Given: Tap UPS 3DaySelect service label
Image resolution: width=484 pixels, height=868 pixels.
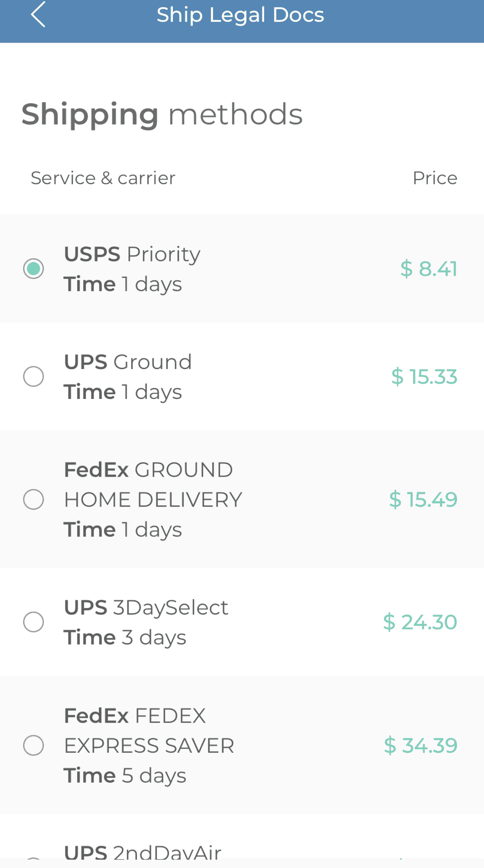Looking at the screenshot, I should click(146, 608).
